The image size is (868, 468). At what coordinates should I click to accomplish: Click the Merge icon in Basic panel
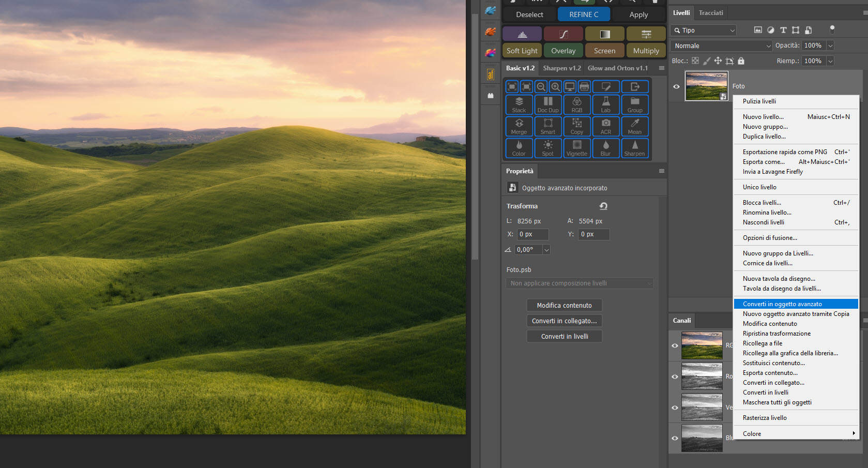tap(519, 126)
